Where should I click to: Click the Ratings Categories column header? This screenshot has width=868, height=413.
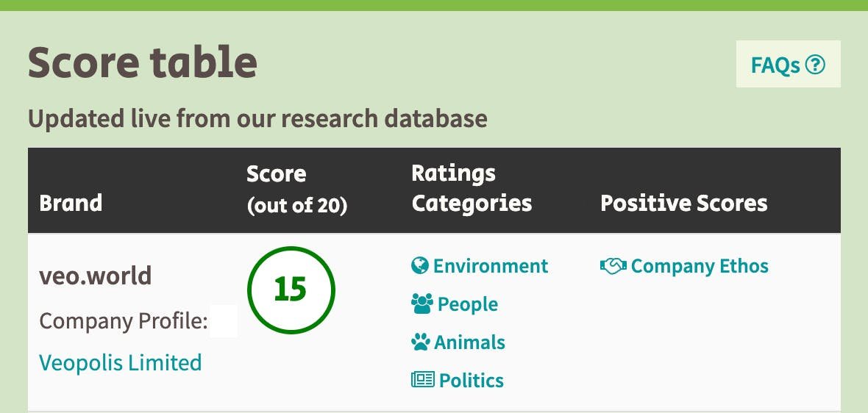(x=472, y=189)
